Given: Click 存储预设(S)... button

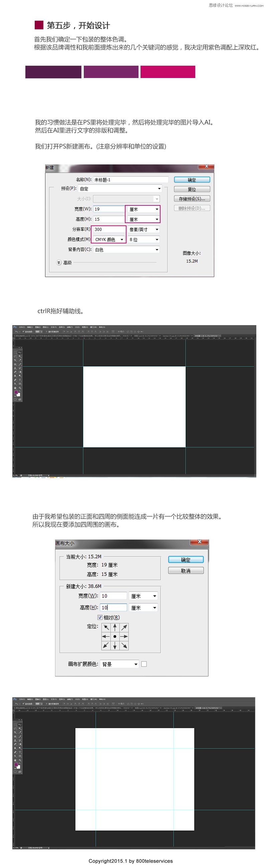Looking at the screenshot, I should point(192,198).
